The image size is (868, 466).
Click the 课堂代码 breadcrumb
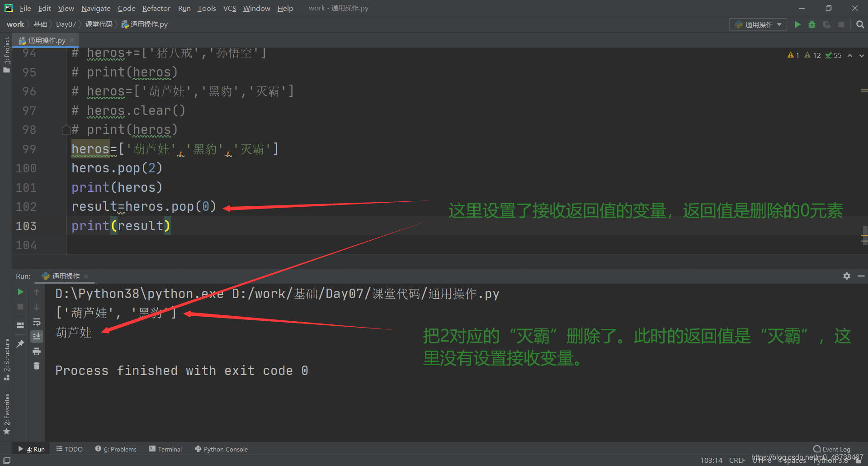coord(99,24)
